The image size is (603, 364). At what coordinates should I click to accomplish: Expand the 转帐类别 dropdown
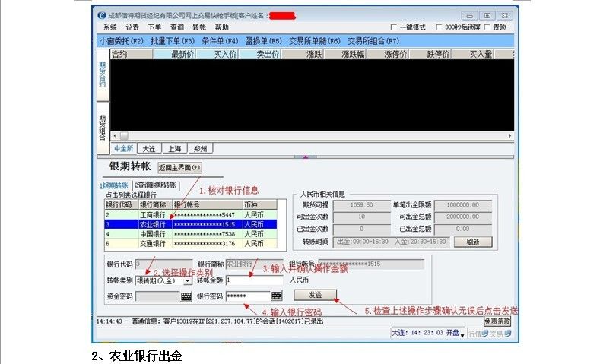[x=188, y=280]
